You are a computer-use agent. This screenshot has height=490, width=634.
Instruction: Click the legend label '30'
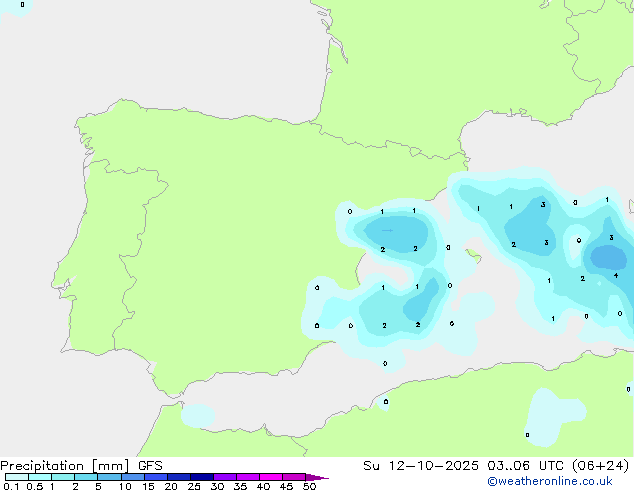tap(217, 486)
